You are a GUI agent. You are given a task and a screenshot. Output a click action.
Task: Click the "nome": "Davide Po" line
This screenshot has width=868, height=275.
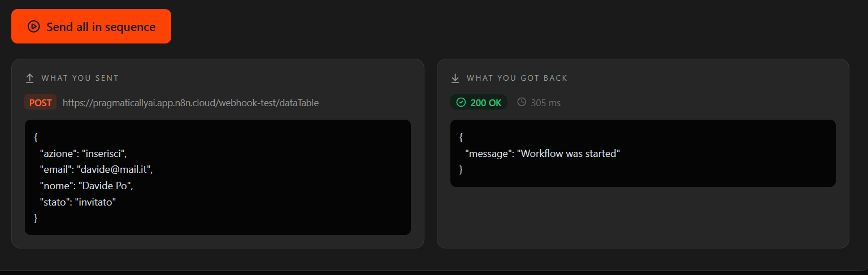click(86, 185)
